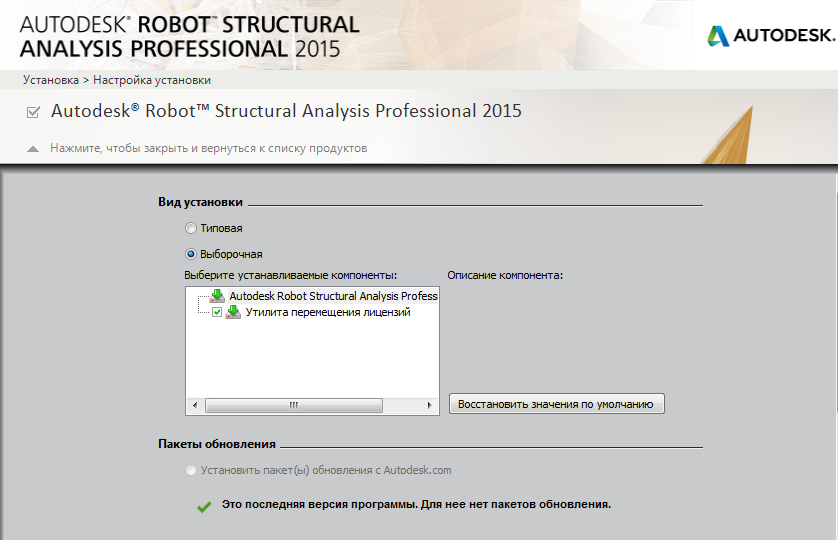Select the Типовая installation type

point(191,229)
